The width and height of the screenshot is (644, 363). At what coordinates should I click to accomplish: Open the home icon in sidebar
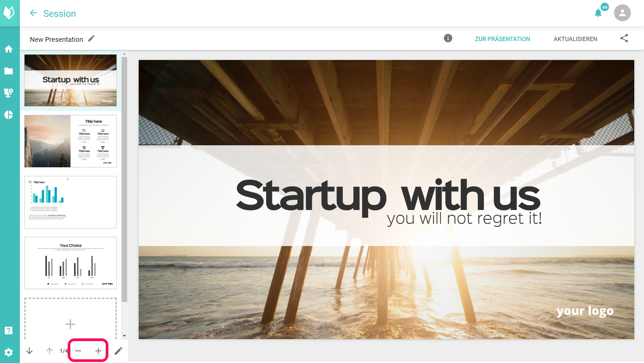tap(9, 49)
